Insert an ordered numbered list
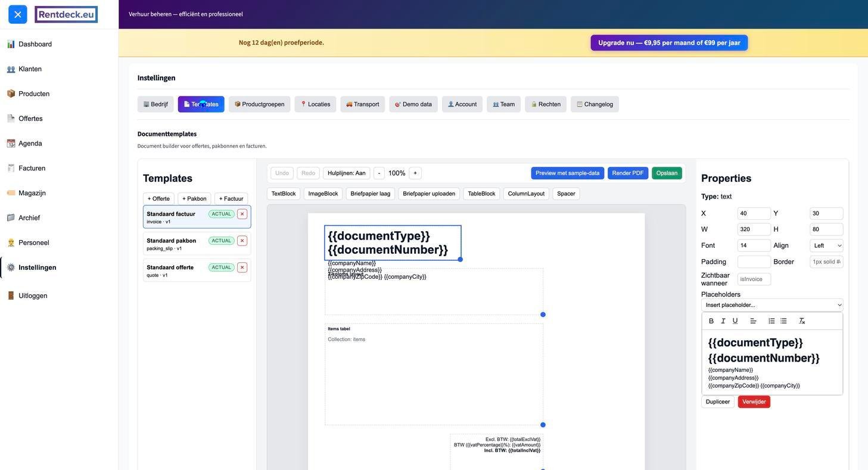This screenshot has width=868, height=470. tap(771, 321)
